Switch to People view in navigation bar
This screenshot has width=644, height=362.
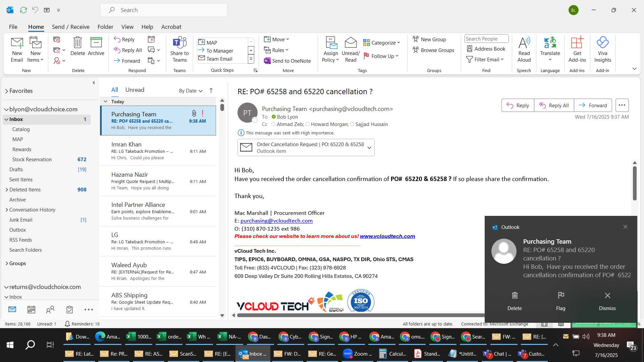[x=50, y=309]
